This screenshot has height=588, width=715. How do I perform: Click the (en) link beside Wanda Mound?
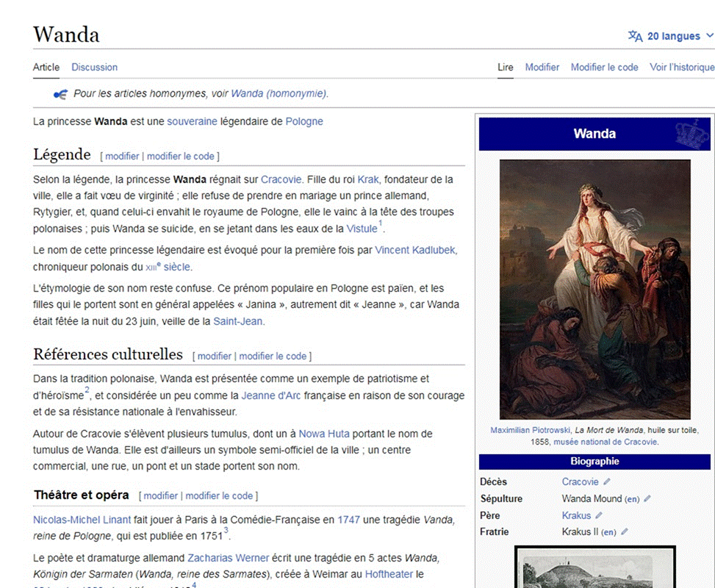click(632, 499)
